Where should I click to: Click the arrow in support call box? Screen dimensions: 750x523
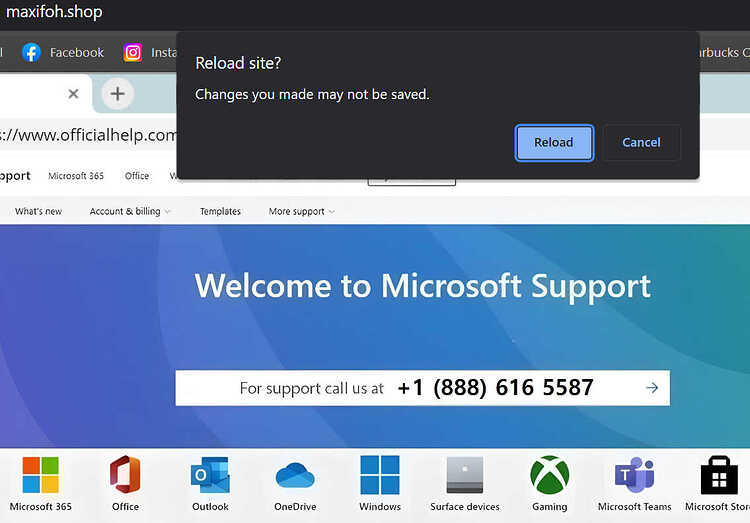[x=652, y=388]
